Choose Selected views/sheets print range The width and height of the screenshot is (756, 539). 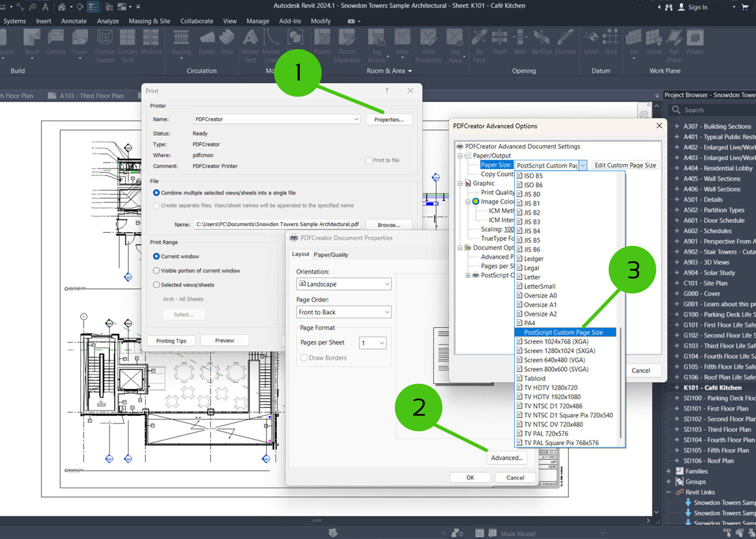point(156,285)
